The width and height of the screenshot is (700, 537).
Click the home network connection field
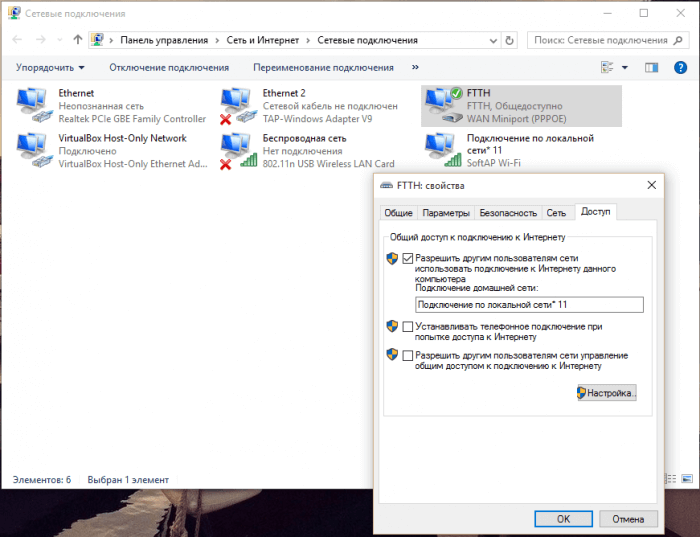click(529, 305)
